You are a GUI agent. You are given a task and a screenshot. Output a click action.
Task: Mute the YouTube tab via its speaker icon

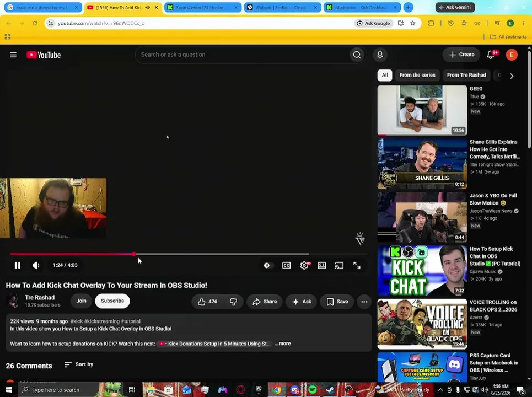point(148,7)
